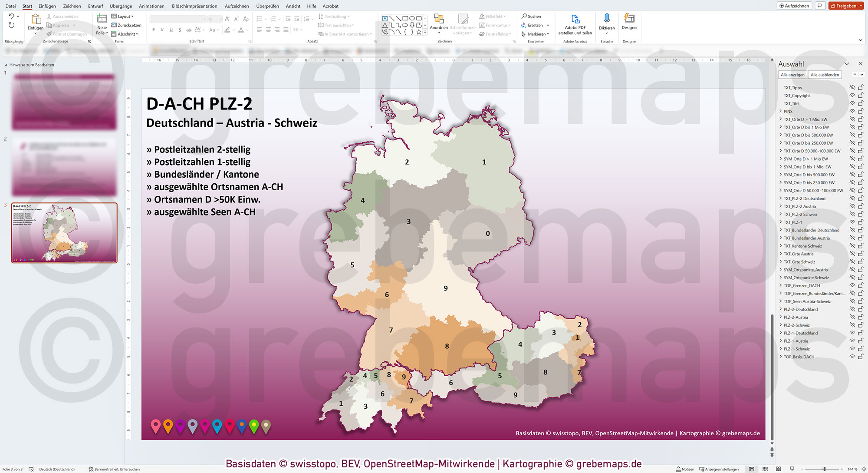Lock the TXT_Titel layer
This screenshot has width=868, height=473.
pyautogui.click(x=861, y=103)
